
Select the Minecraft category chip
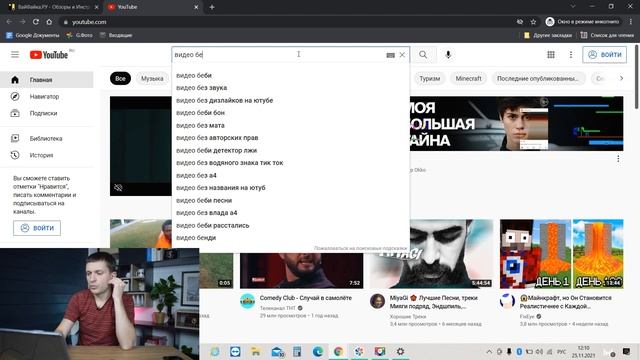point(469,78)
